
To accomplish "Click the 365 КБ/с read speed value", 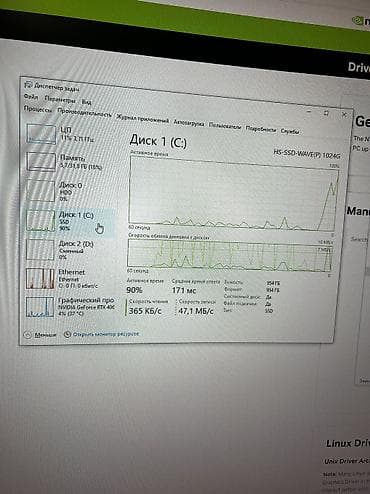I will tap(145, 311).
